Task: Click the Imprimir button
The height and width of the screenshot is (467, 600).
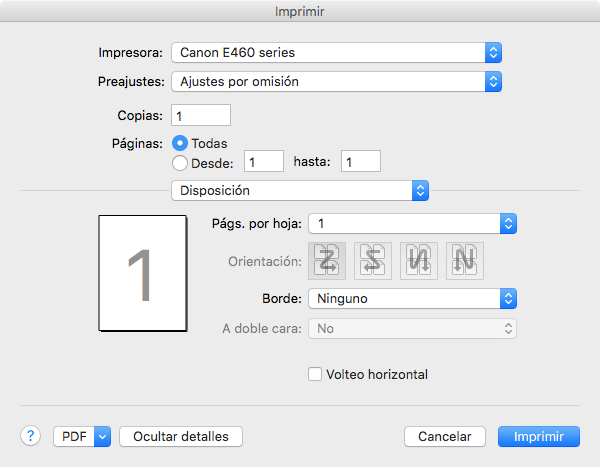Action: 539,436
